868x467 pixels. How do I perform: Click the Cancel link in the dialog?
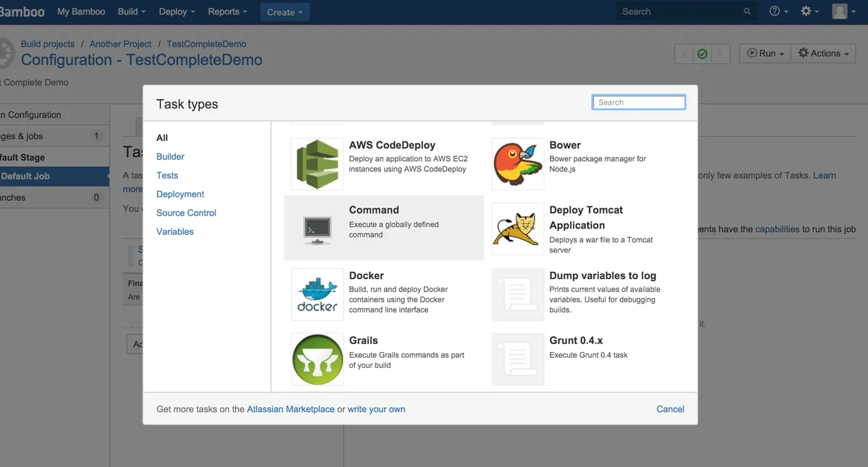coord(671,409)
